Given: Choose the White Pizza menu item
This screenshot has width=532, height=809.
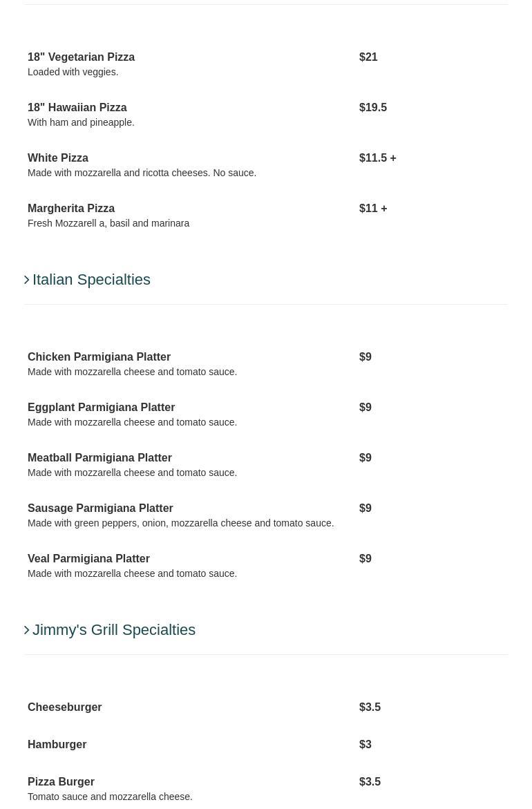Looking at the screenshot, I should (58, 158).
